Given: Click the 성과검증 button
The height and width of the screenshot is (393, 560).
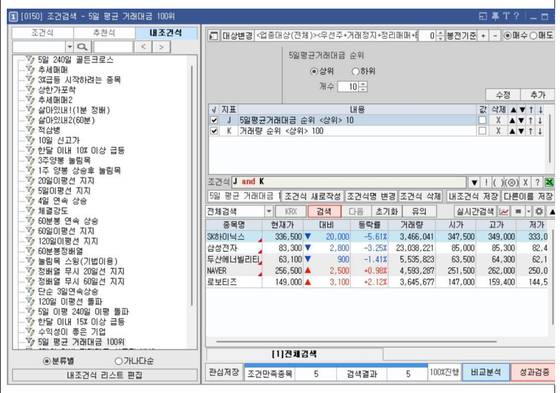Looking at the screenshot, I should click(534, 372).
